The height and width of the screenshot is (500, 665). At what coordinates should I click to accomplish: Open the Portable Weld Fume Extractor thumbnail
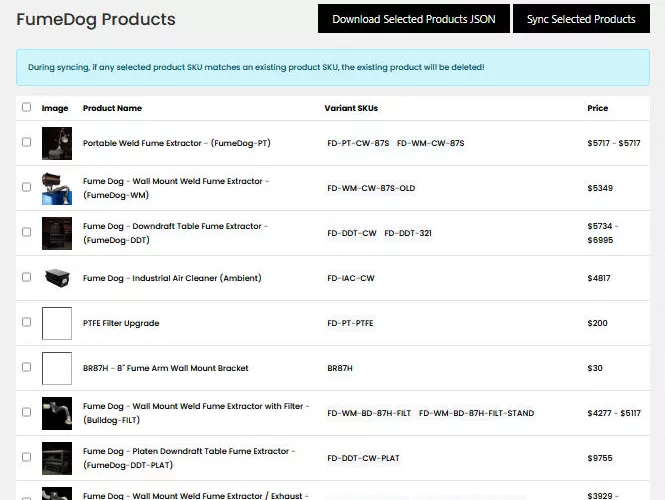(x=57, y=143)
